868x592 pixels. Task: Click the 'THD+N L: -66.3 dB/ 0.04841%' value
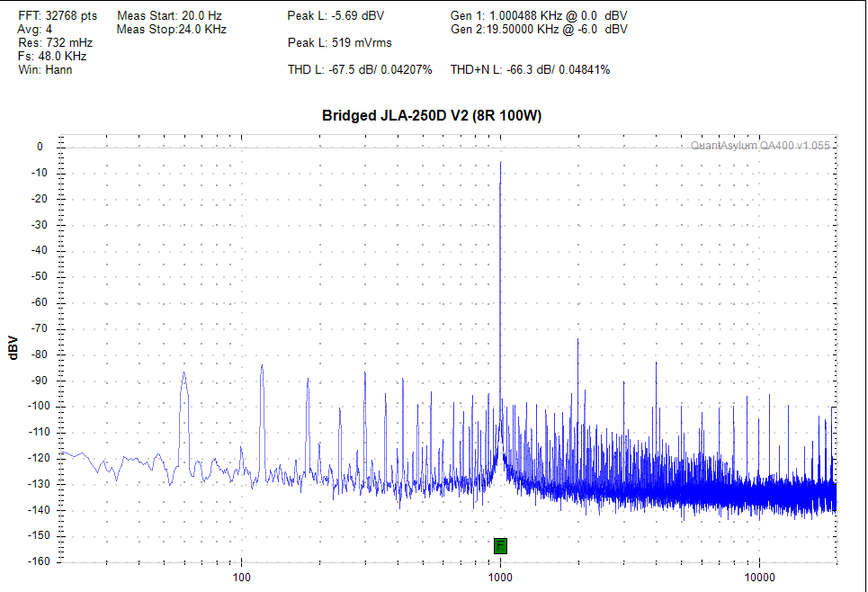(x=531, y=69)
